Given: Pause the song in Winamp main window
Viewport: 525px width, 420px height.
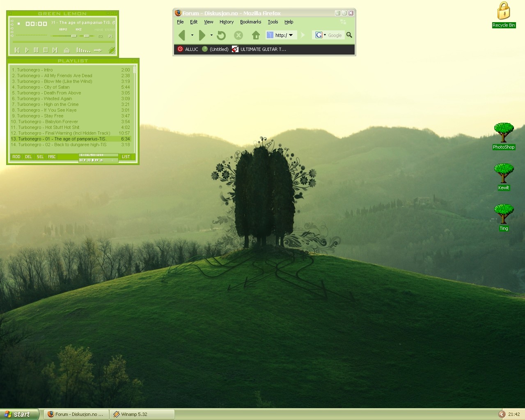Looking at the screenshot, I should (x=36, y=50).
